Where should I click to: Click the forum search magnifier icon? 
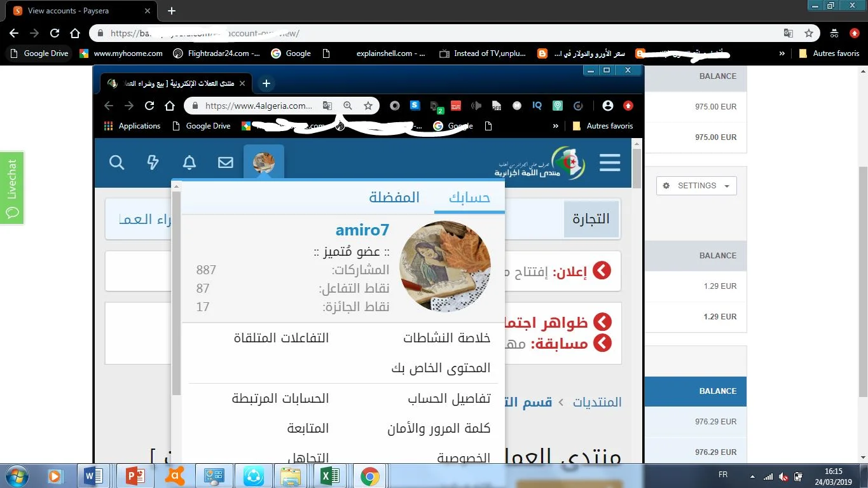[x=117, y=163]
